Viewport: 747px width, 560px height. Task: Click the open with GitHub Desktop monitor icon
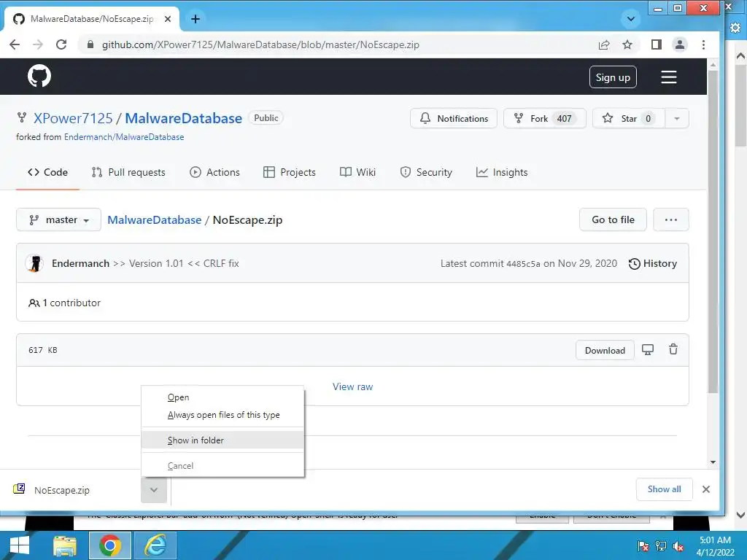click(x=648, y=350)
